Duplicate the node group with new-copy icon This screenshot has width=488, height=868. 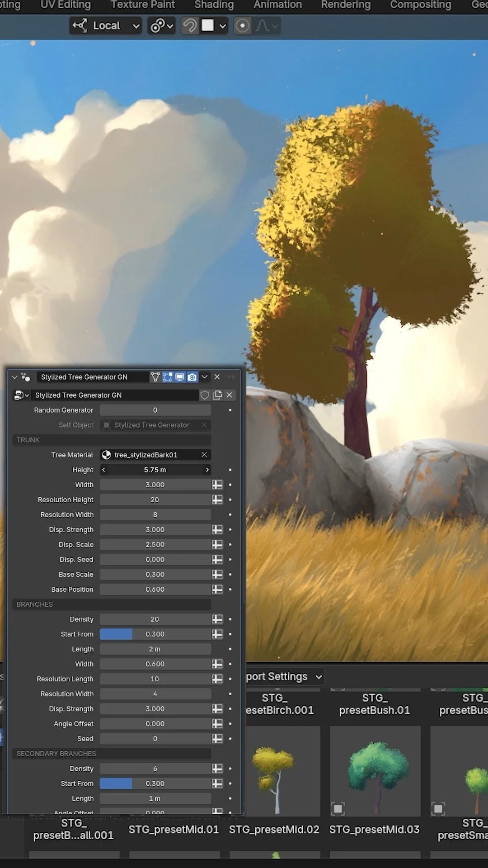click(x=217, y=395)
